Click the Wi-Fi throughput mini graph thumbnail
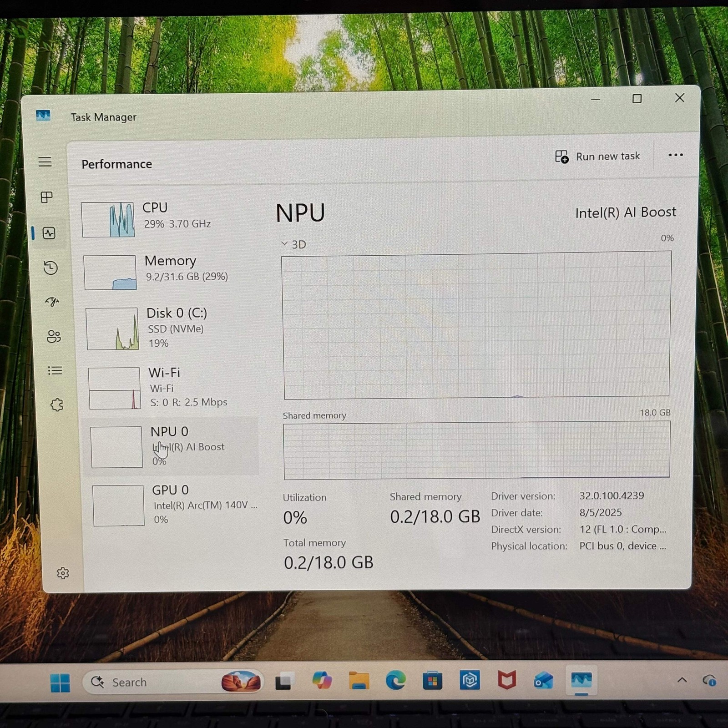The image size is (728, 728). 114,388
